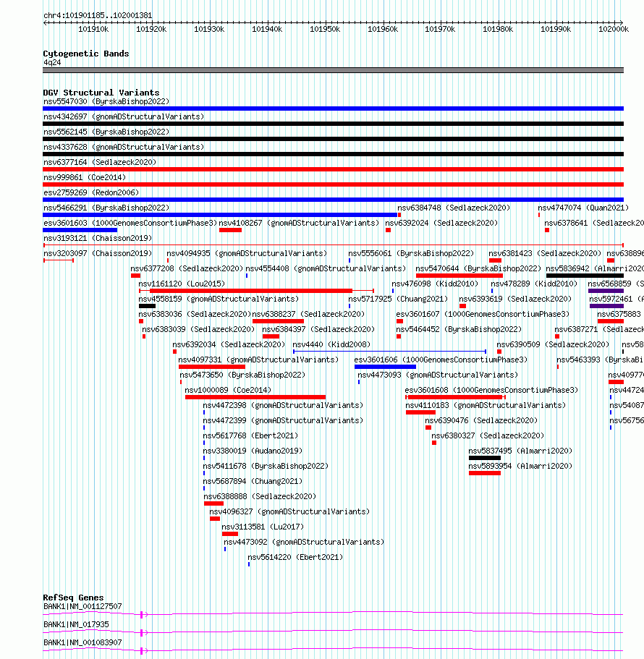Viewport: 644px width, 659px height.
Task: Open nsv5556061 (ByrskaBishop2022) label
Action: [x=411, y=253]
